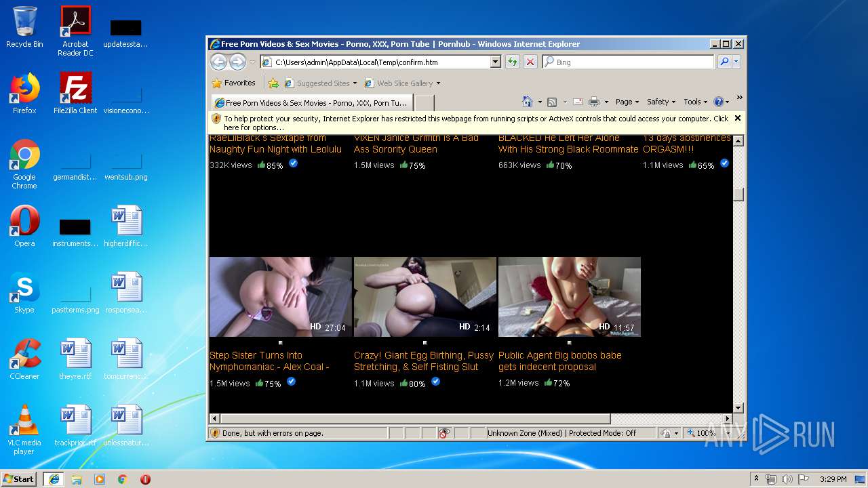Open the Safety menu
The image size is (868, 488).
point(661,102)
